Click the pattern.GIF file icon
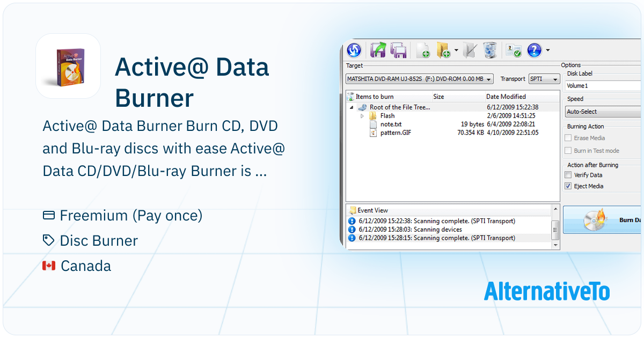The height and width of the screenshot is (338, 644). 374,133
